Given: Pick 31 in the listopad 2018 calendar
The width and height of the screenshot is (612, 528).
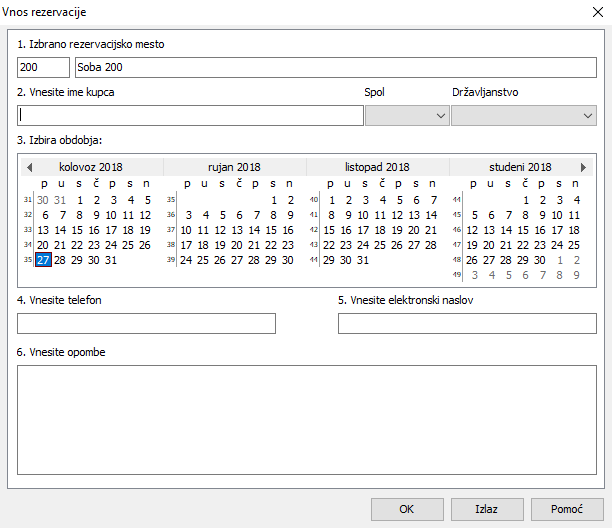Looking at the screenshot, I should pos(364,260).
